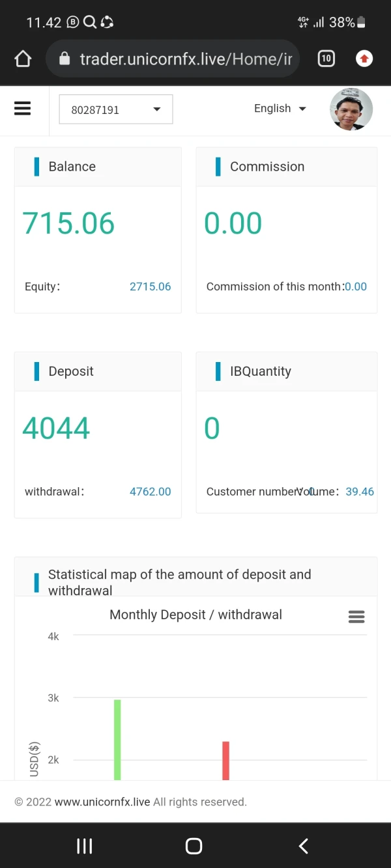The image size is (391, 868).
Task: Open the www.unicornfx.live footer link
Action: tap(102, 802)
